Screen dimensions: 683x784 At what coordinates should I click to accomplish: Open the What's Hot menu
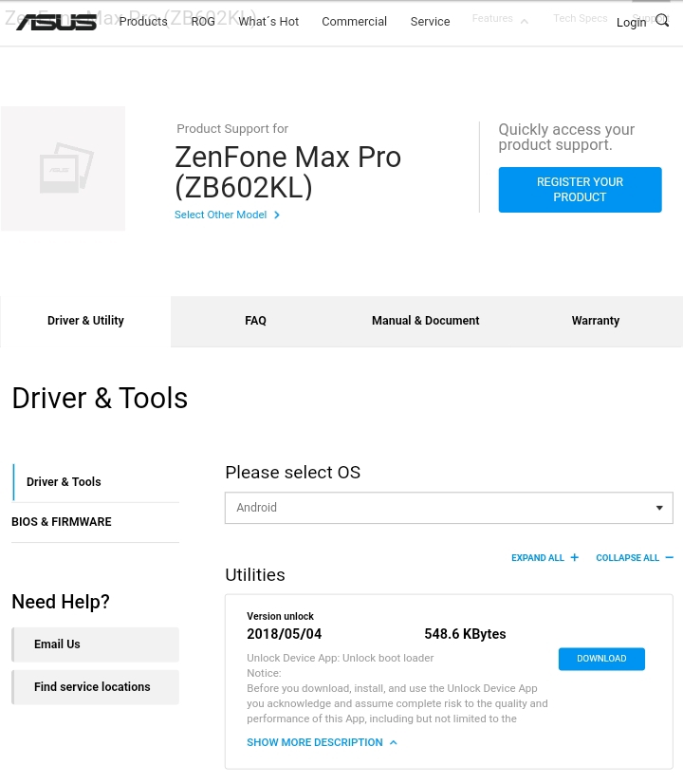[x=268, y=22]
